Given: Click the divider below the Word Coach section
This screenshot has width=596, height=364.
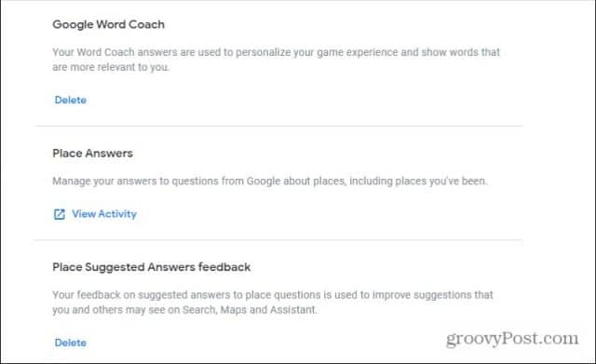Looking at the screenshot, I should click(278, 126).
